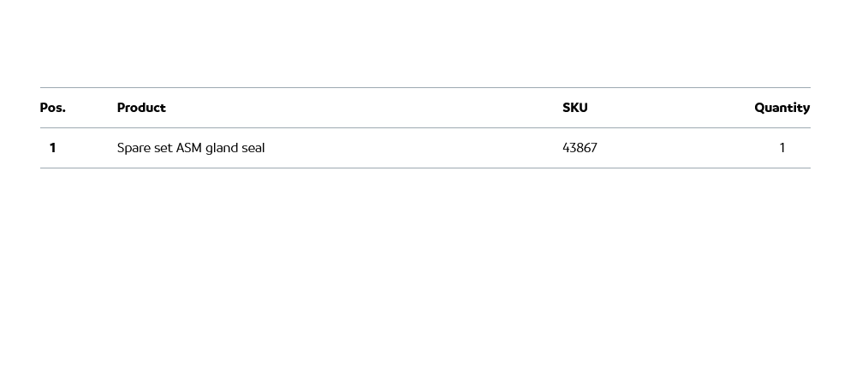
Task: Click the letter U in SKU header
Action: (x=583, y=108)
